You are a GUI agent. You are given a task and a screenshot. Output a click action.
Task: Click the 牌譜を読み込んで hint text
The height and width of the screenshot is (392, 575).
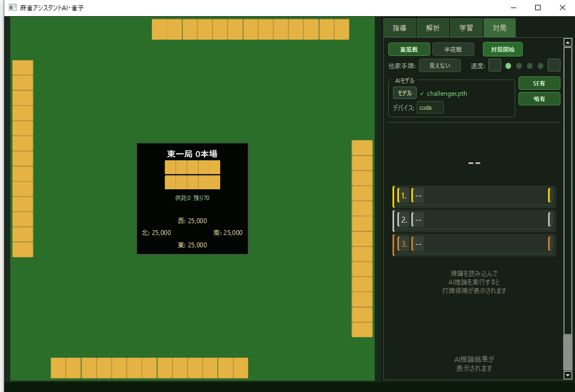click(x=474, y=274)
